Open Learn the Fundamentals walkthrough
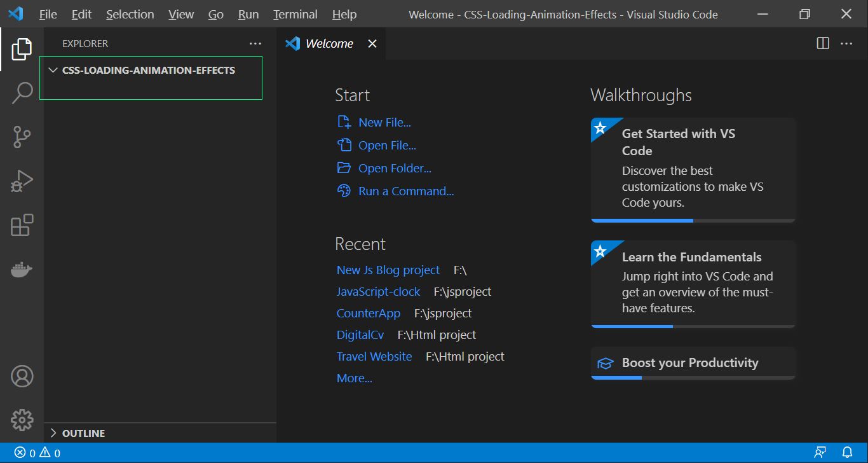Image resolution: width=868 pixels, height=463 pixels. [x=693, y=284]
